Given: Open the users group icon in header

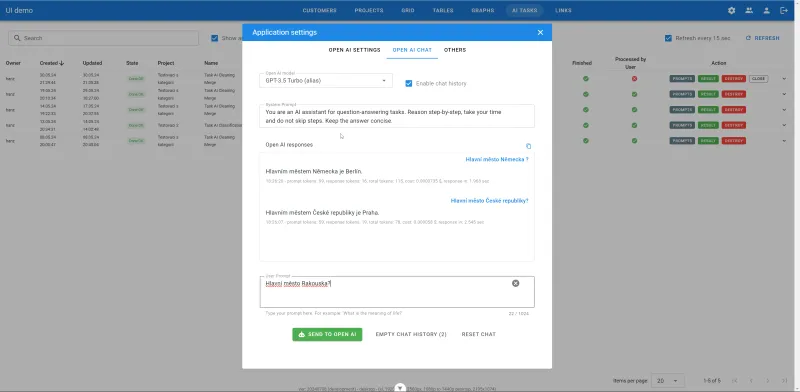Looking at the screenshot, I should tap(749, 10).
